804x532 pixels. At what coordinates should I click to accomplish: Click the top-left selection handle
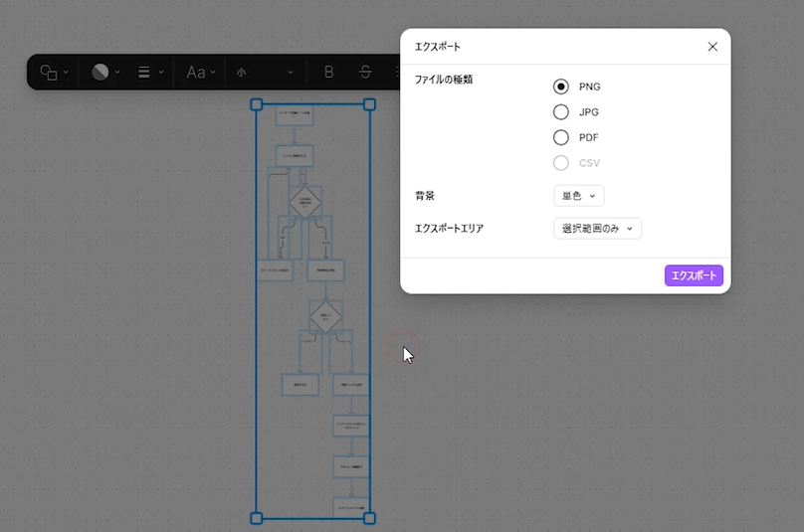[x=257, y=103]
